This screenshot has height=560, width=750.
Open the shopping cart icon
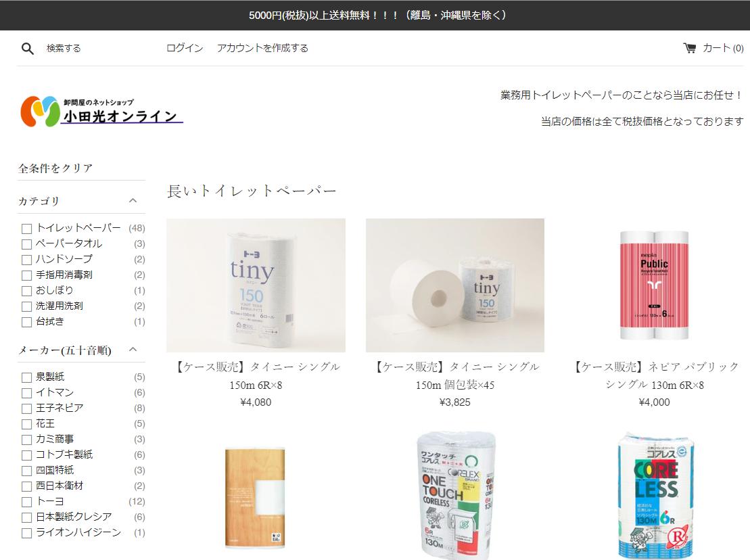coord(689,48)
